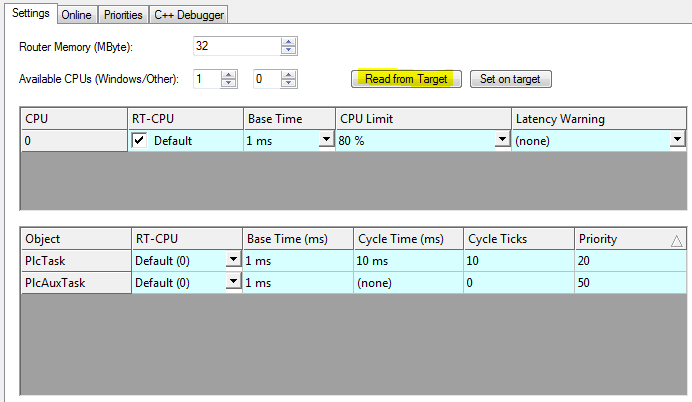The image size is (692, 402).
Task: Increment Windows CPU count spinner
Action: click(x=229, y=75)
